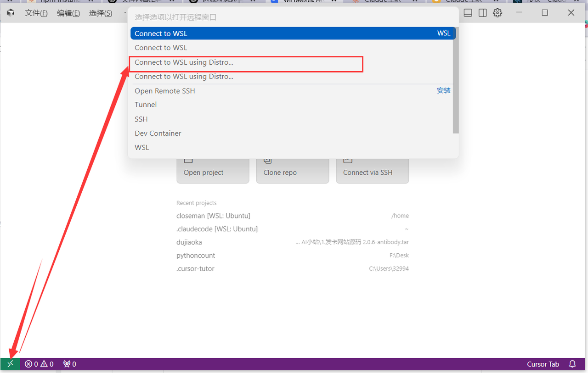The image size is (588, 373).
Task: Toggle the side bar layout icon
Action: 482,13
